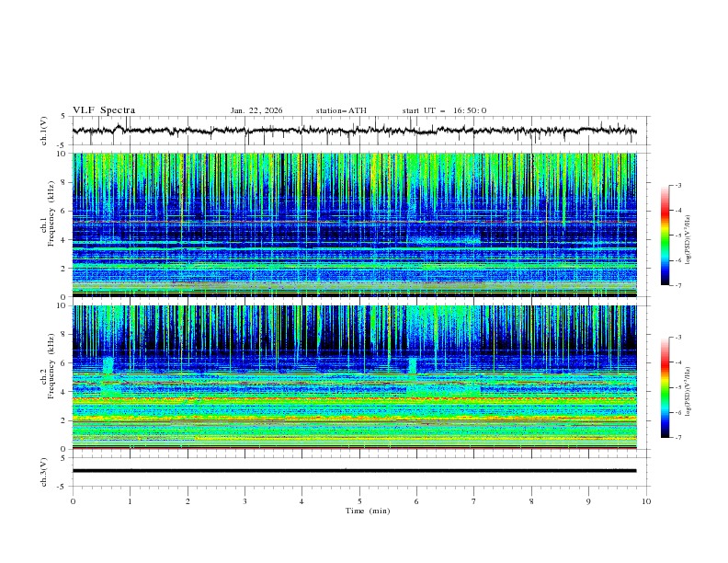Screen dimensions: 728x563
Task: Click the "1" tick label on time axis
Action: coord(130,501)
